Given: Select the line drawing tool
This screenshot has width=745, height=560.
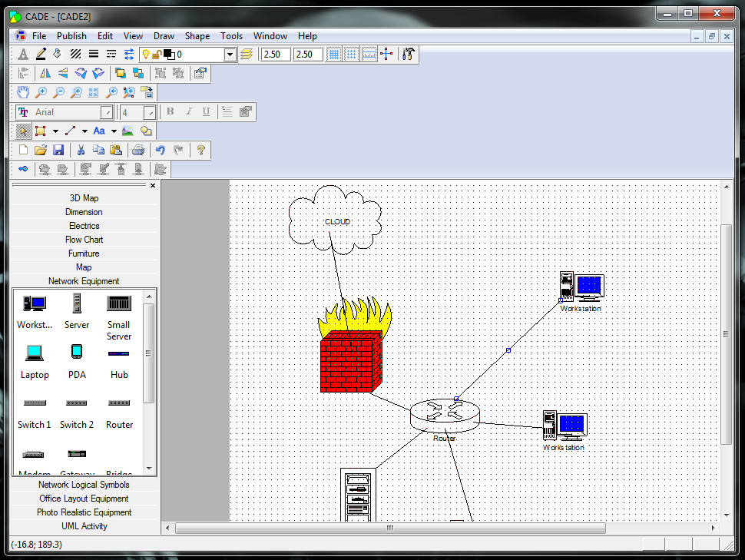Looking at the screenshot, I should click(71, 131).
